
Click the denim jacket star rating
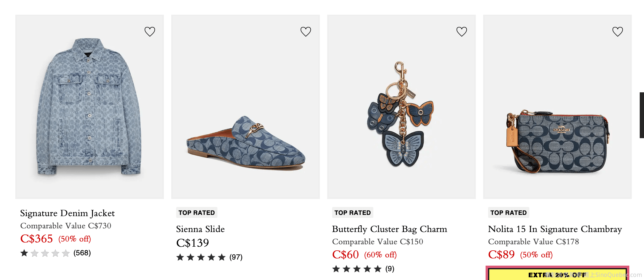click(x=45, y=253)
